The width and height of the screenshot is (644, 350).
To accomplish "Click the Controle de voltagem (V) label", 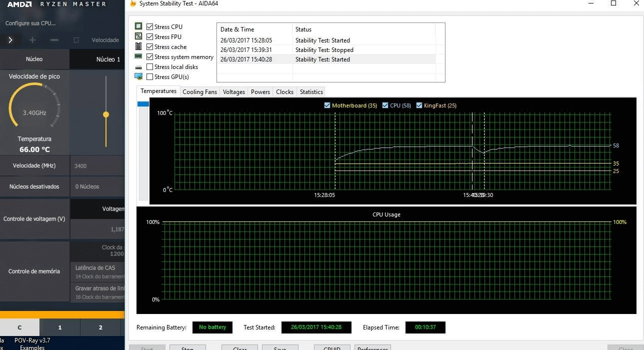I will pyautogui.click(x=34, y=219).
